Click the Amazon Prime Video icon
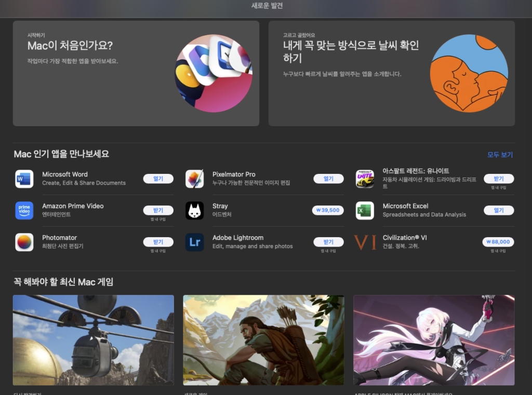Viewport: 532px width, 395px height. (x=24, y=211)
